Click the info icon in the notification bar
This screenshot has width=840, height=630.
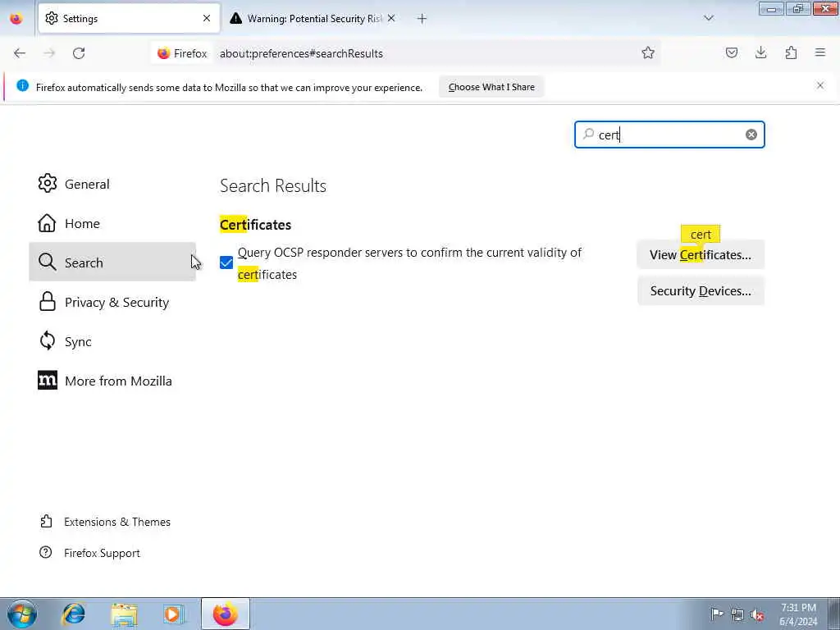pos(22,85)
